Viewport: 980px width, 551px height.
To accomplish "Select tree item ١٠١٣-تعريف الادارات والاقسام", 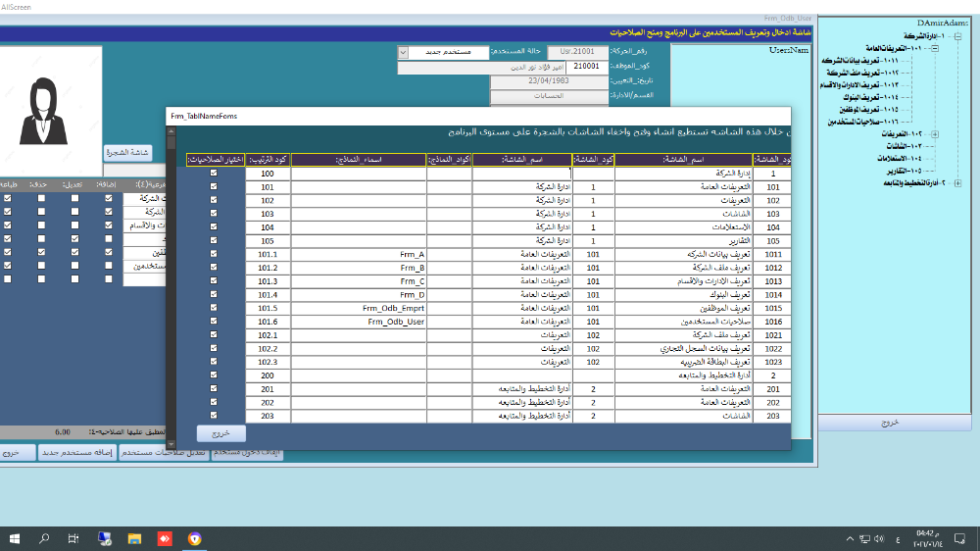I will 859,85.
